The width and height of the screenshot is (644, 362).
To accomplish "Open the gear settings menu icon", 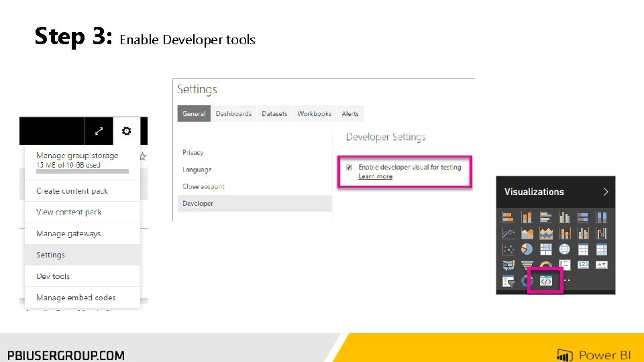I will (x=127, y=131).
